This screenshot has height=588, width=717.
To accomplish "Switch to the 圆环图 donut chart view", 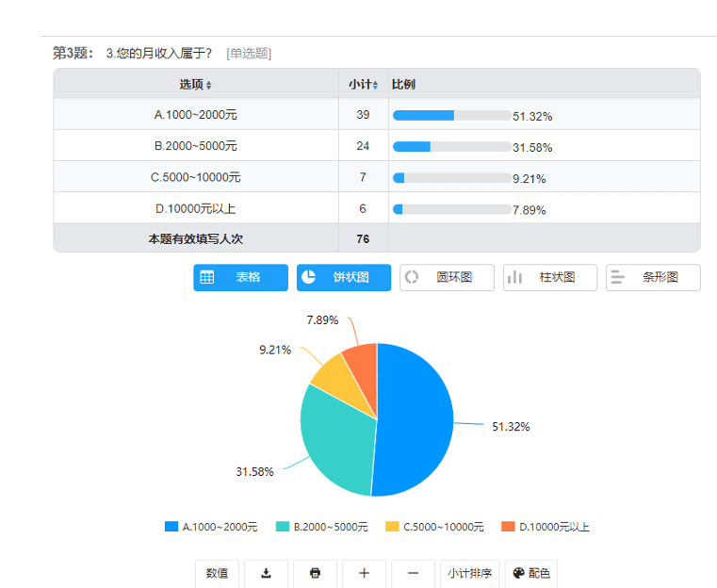I will 447,278.
